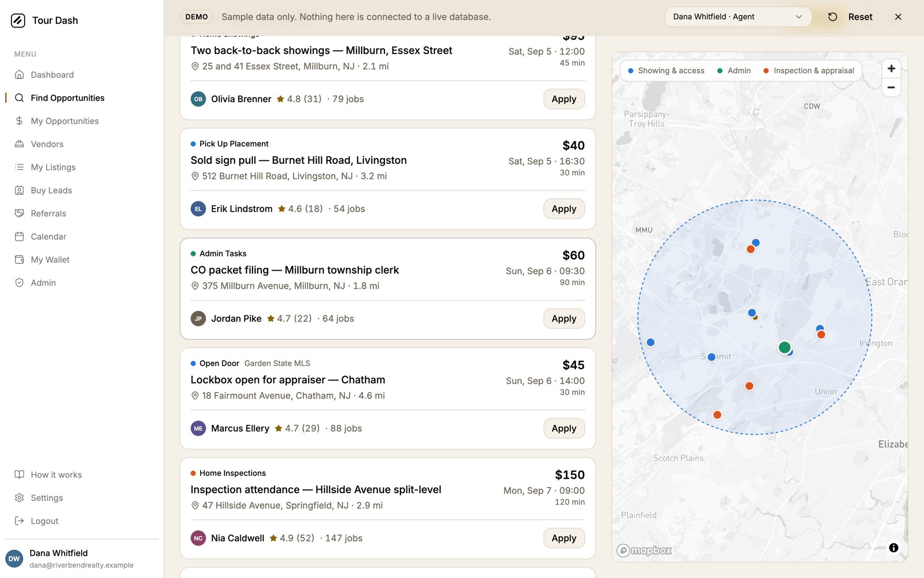This screenshot has height=578, width=924.
Task: Zoom in on the map
Action: pyautogui.click(x=891, y=69)
